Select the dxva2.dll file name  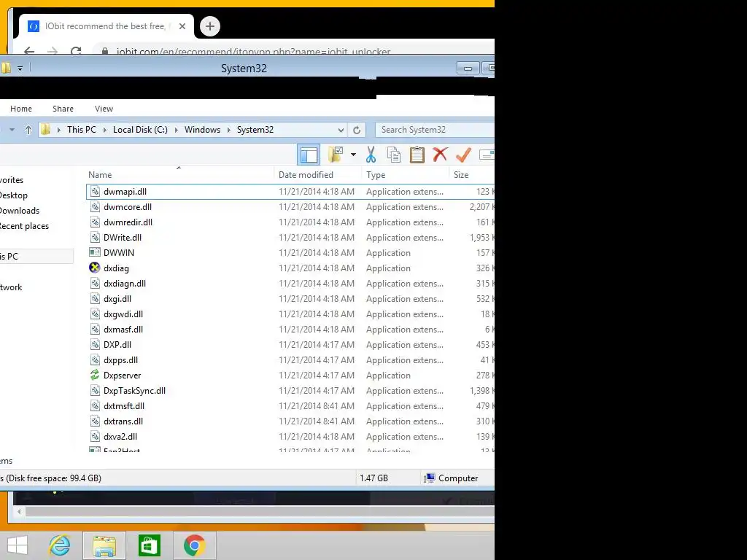click(120, 436)
